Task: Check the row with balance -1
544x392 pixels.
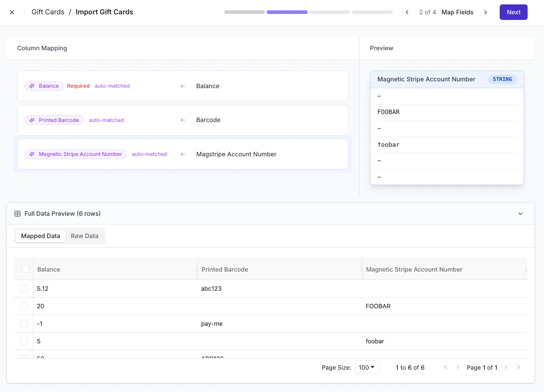Action: click(x=24, y=323)
